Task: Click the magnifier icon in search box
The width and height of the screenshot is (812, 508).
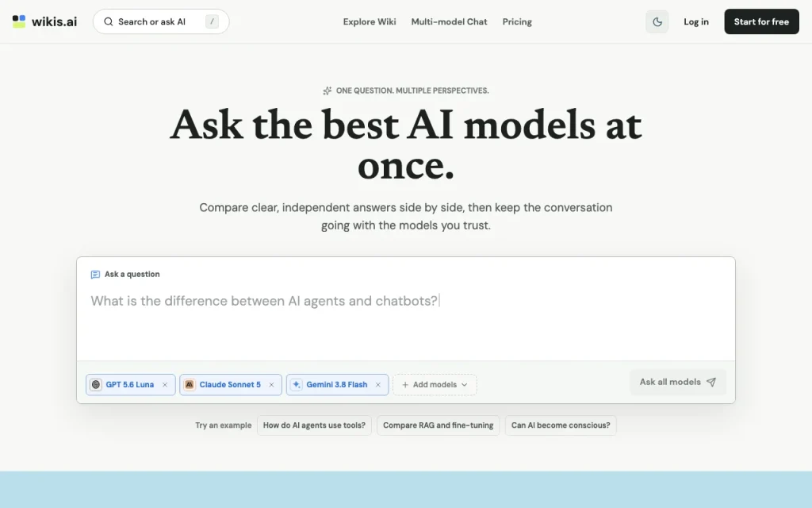Action: [x=108, y=21]
